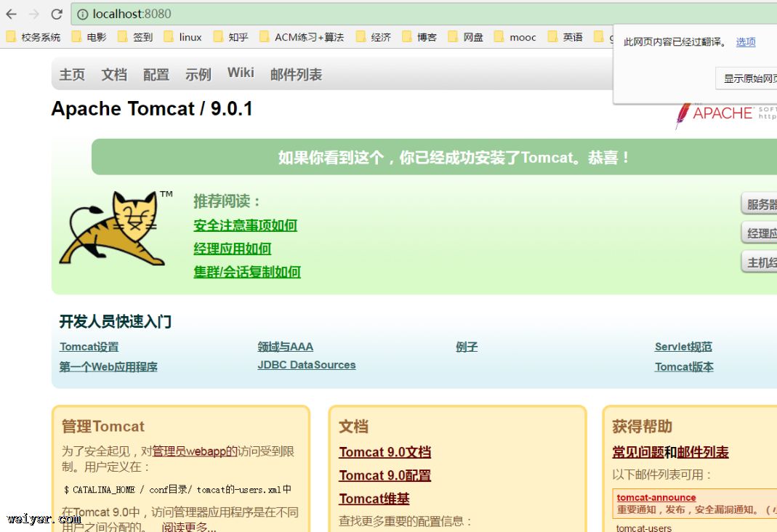This screenshot has height=532, width=777.
Task: Open the linux bookmark folder
Action: (x=183, y=37)
